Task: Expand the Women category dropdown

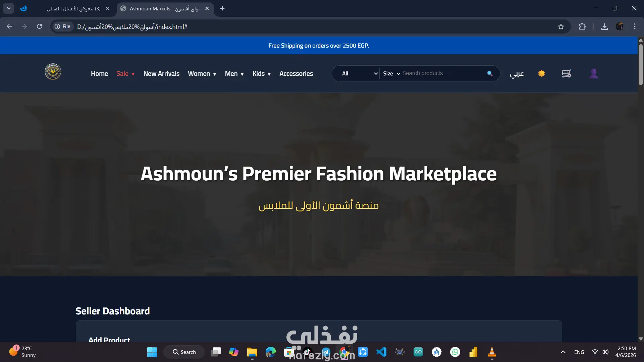Action: (x=202, y=74)
